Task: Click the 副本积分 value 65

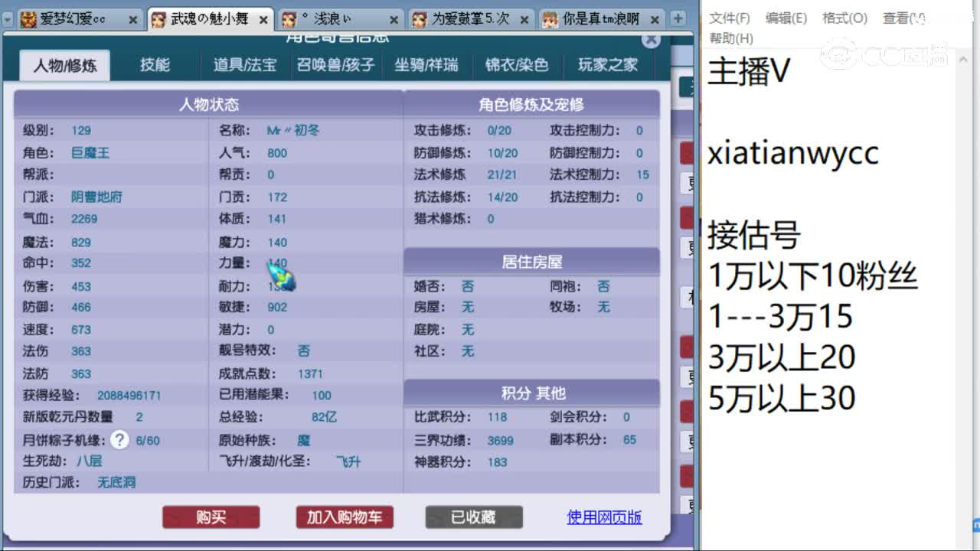Action: click(x=629, y=440)
